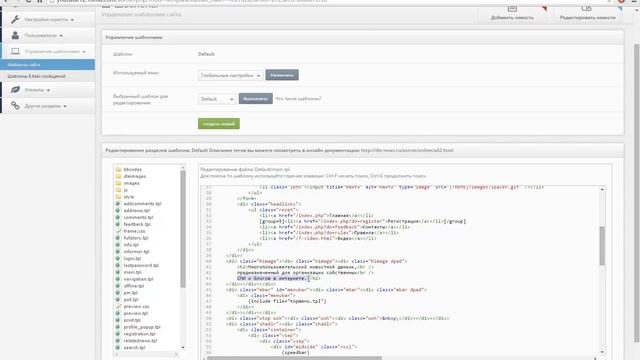Open pm.tpl in the file list
Screen dimensions: 640x360
tap(131, 293)
